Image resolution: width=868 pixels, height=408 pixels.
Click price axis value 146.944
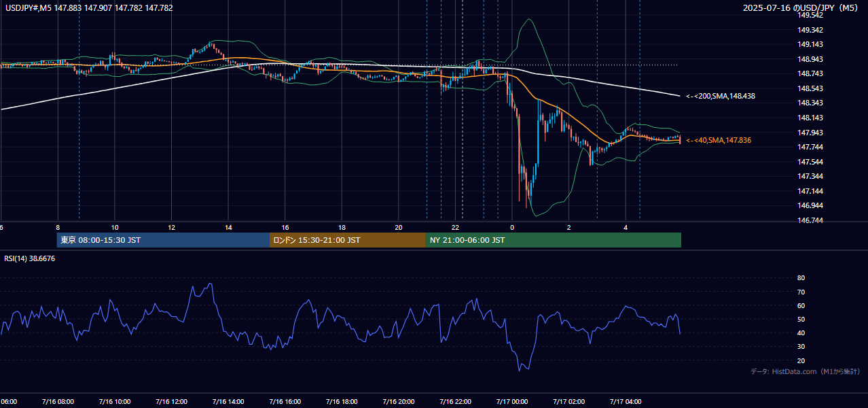point(812,205)
